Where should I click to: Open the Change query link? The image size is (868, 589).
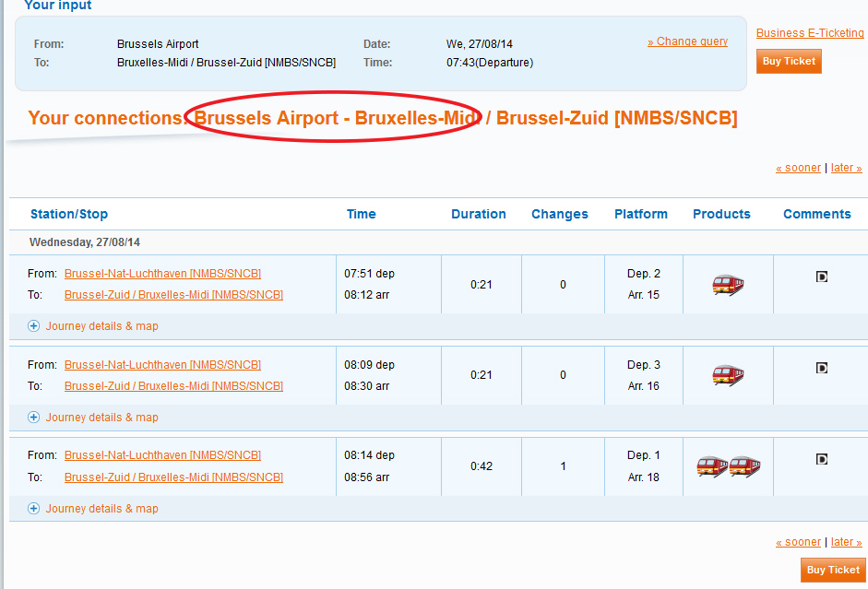(687, 41)
